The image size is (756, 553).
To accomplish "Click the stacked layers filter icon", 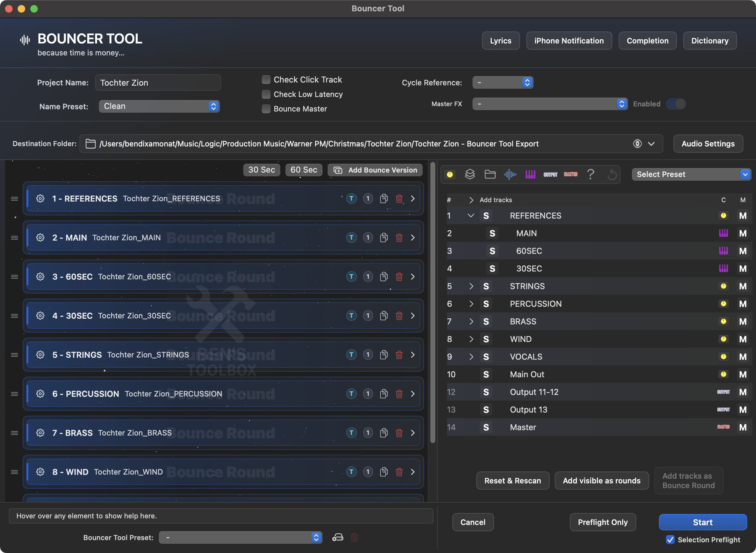I will pos(470,174).
